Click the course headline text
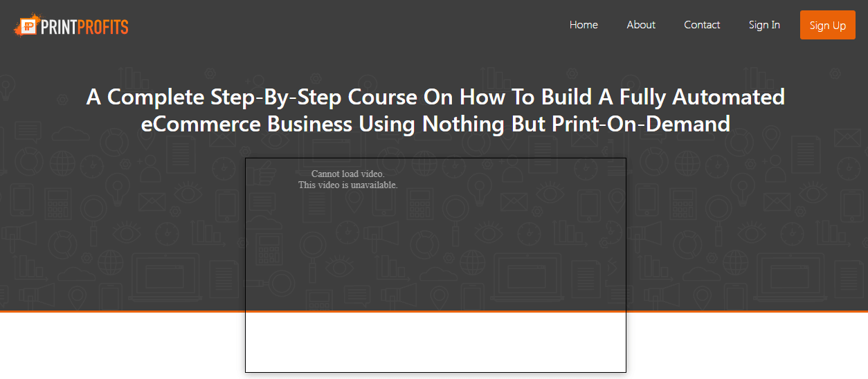Screen dimensions: 868x379 [x=435, y=110]
